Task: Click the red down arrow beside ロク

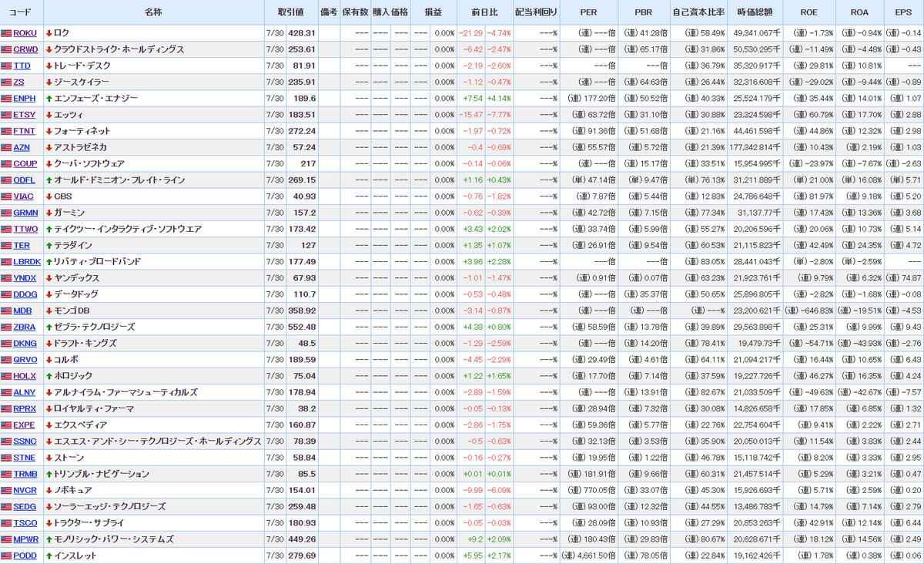Action: (x=49, y=33)
